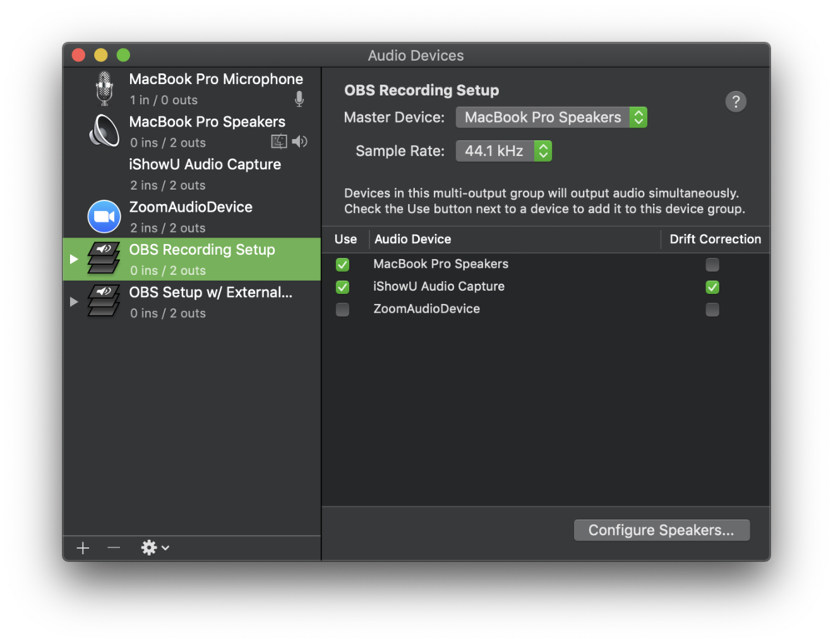This screenshot has height=644, width=833.
Task: Open help with the question mark button
Action: click(736, 102)
